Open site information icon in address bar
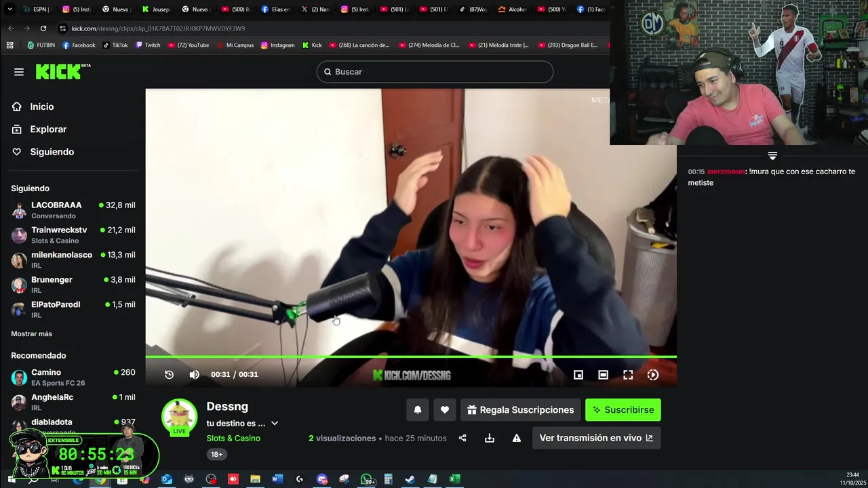 [62, 28]
